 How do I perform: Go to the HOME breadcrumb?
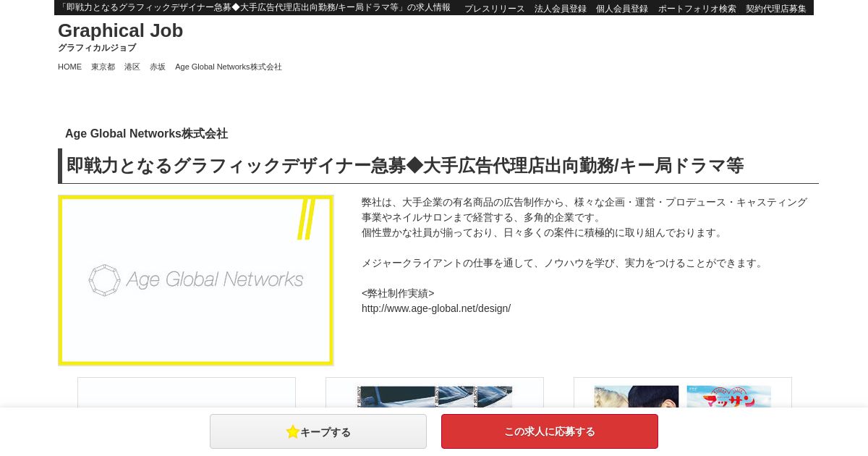[x=69, y=67]
